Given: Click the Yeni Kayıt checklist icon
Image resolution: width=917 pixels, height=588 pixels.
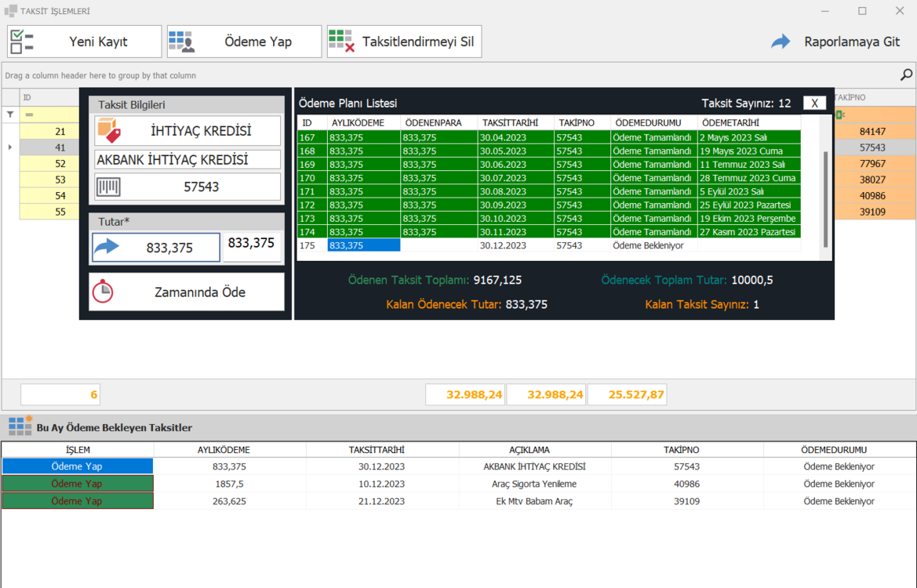Looking at the screenshot, I should coord(22,42).
